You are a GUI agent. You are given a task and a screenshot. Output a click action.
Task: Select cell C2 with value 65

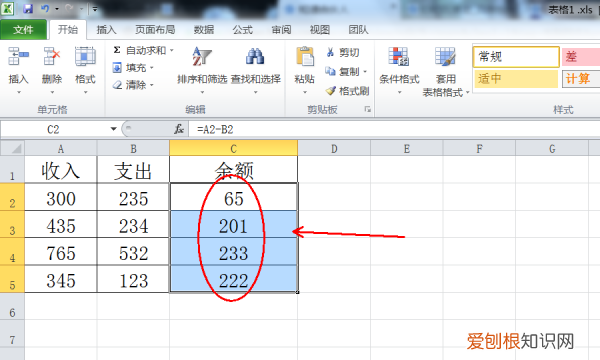pos(233,197)
